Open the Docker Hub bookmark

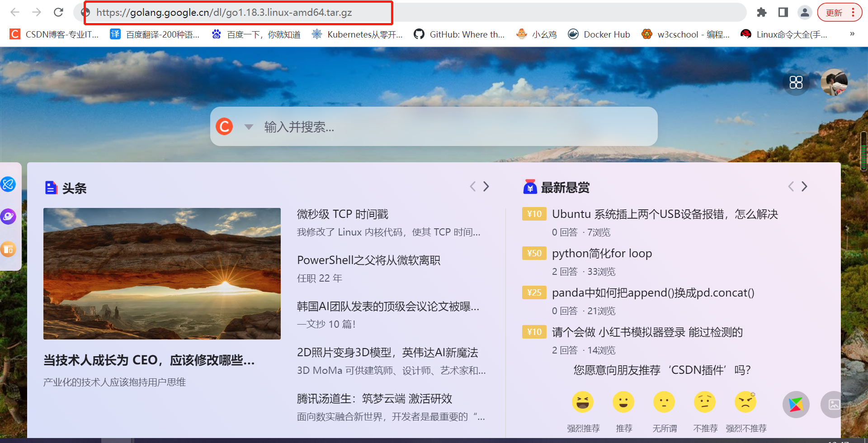(x=599, y=34)
